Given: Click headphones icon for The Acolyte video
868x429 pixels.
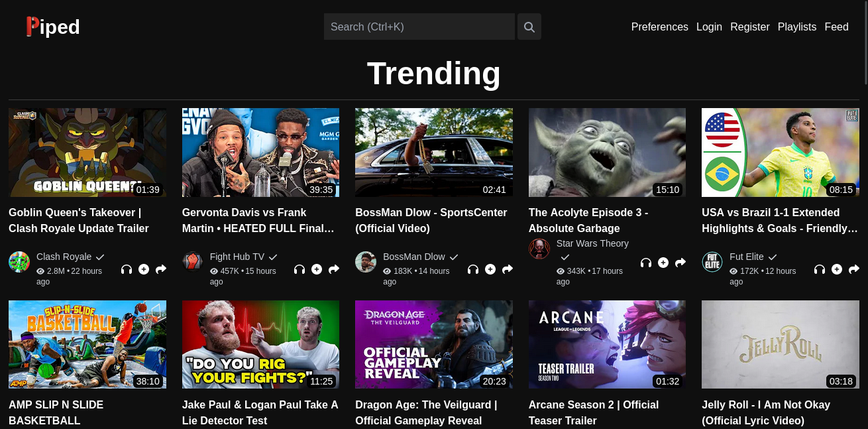Looking at the screenshot, I should tap(646, 263).
